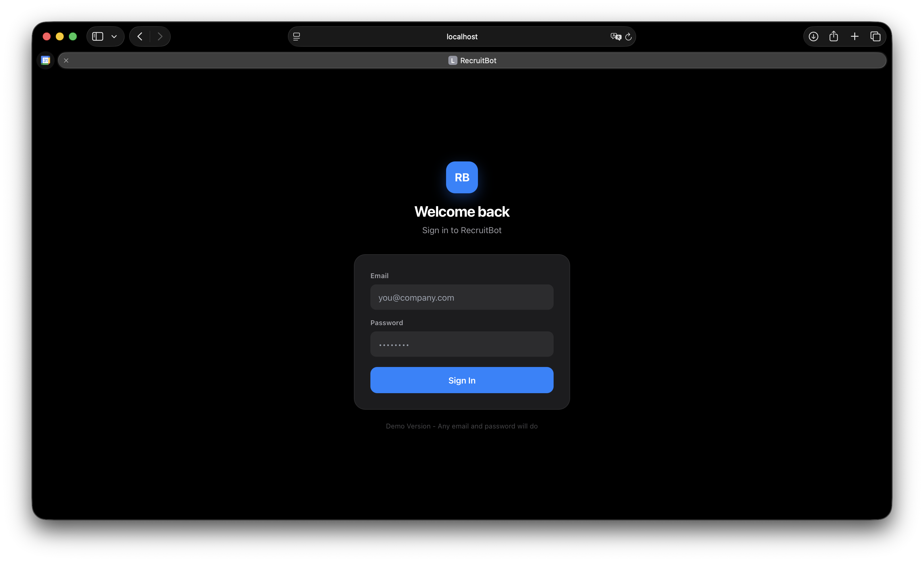Click the localhost address bar

point(462,36)
